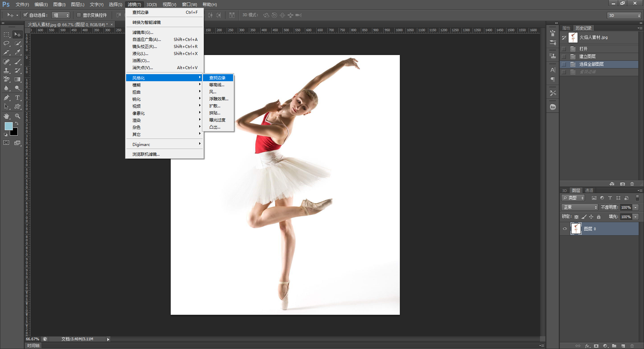The image size is (644, 349).
Task: Switch to the 通道 tab
Action: (x=589, y=190)
